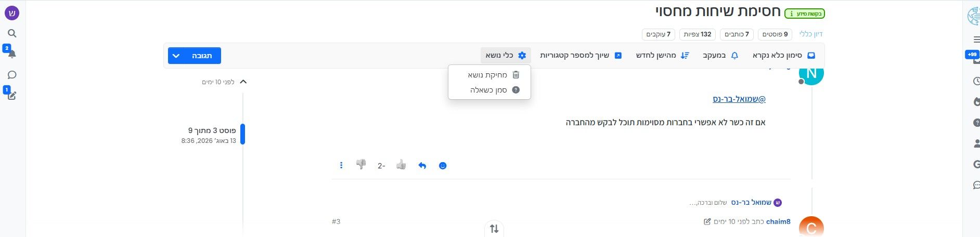980x237 pixels.
Task: Click the blue reply arrow icon
Action: [x=422, y=166]
